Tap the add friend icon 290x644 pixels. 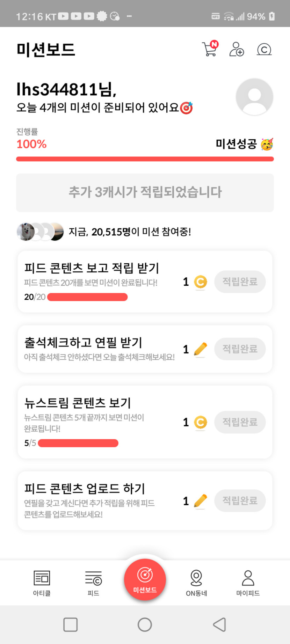[237, 49]
